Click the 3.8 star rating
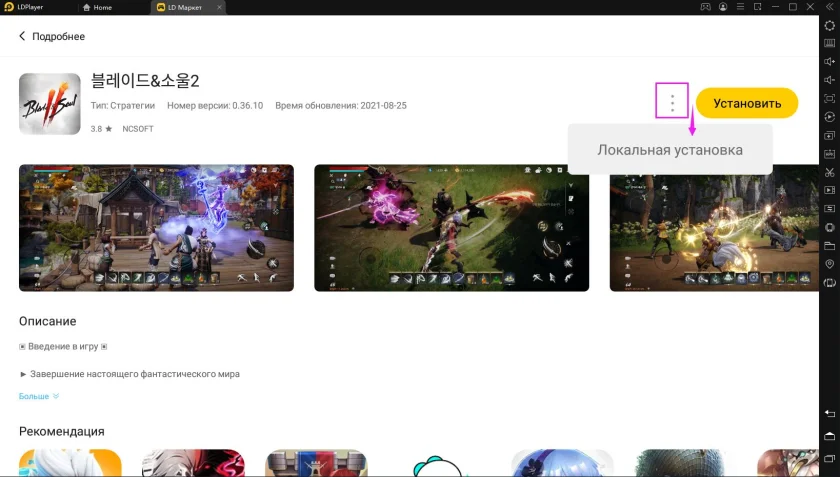 [x=101, y=129]
